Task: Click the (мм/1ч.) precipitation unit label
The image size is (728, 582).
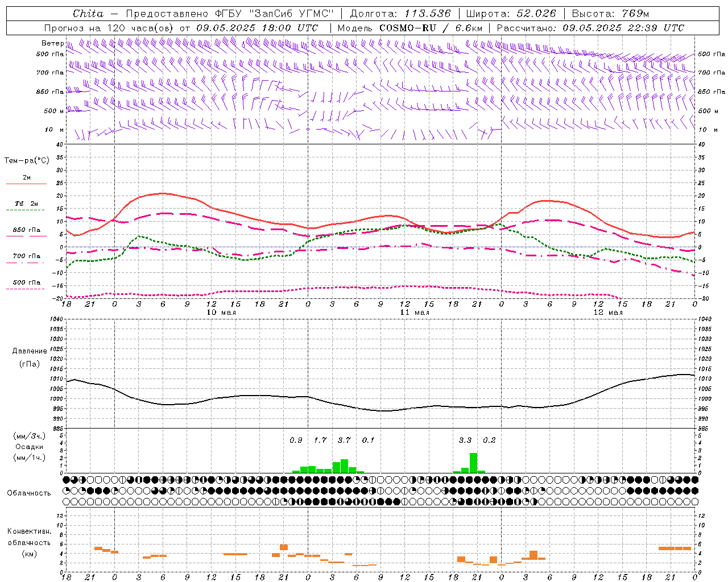Action: [x=30, y=458]
